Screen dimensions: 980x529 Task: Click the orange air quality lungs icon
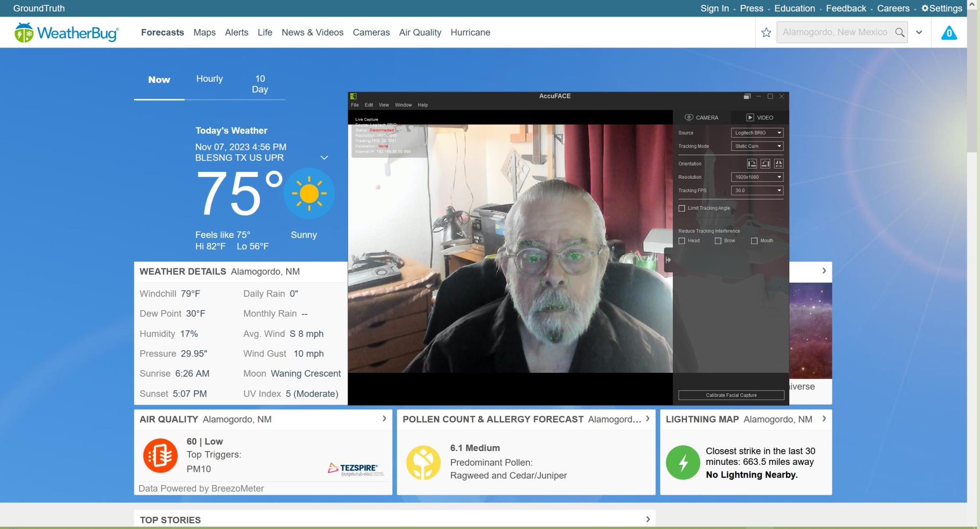pyautogui.click(x=160, y=456)
